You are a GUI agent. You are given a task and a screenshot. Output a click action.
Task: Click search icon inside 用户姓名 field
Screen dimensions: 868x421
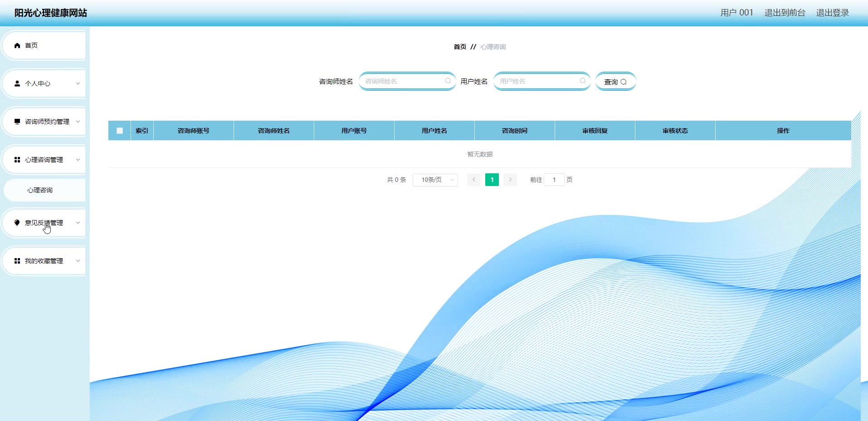[582, 81]
